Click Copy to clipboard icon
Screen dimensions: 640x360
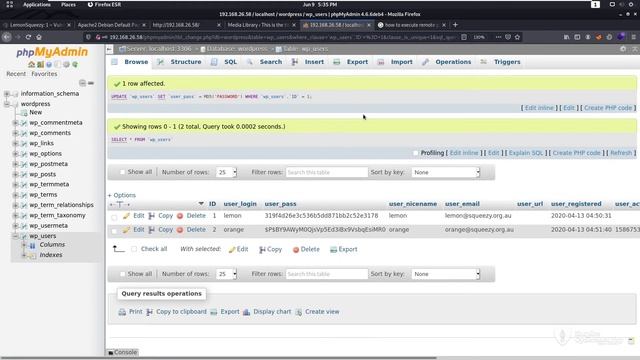149,312
